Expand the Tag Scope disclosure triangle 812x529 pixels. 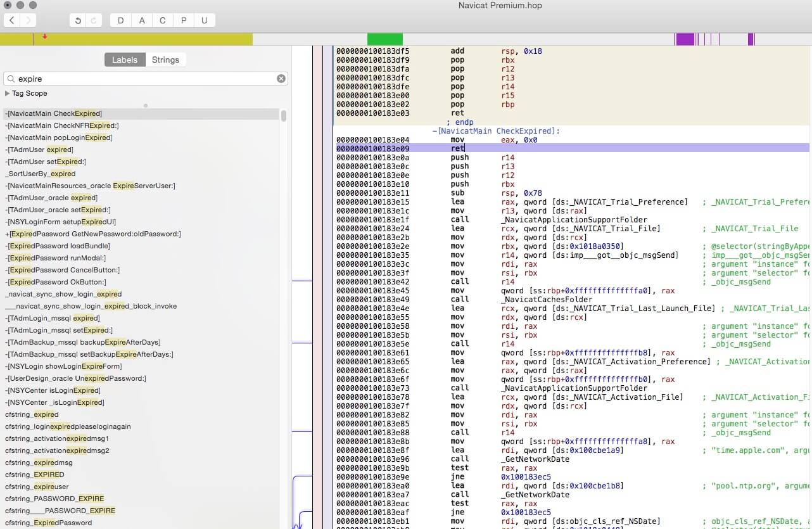[7, 93]
